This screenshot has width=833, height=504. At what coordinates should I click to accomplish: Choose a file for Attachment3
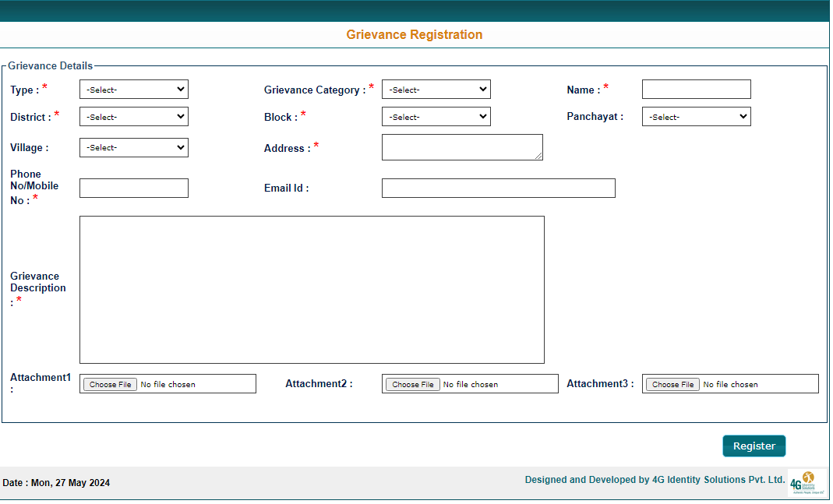point(672,384)
